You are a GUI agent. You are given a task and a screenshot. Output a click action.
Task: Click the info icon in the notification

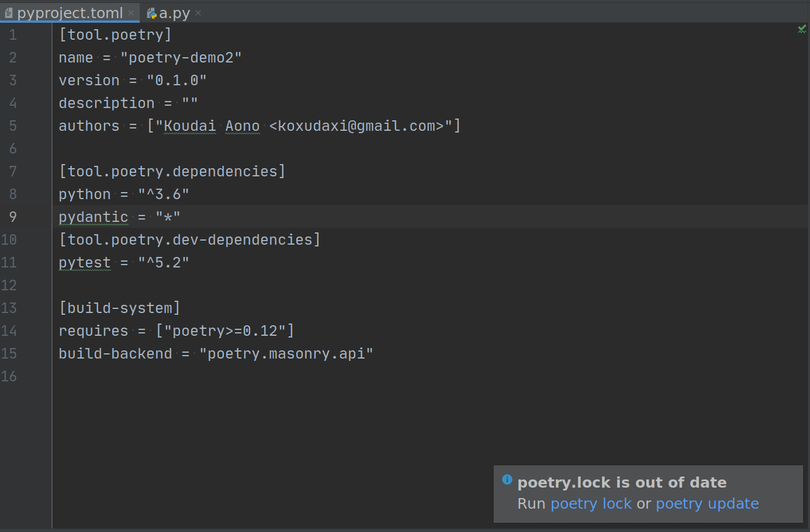[x=507, y=479]
